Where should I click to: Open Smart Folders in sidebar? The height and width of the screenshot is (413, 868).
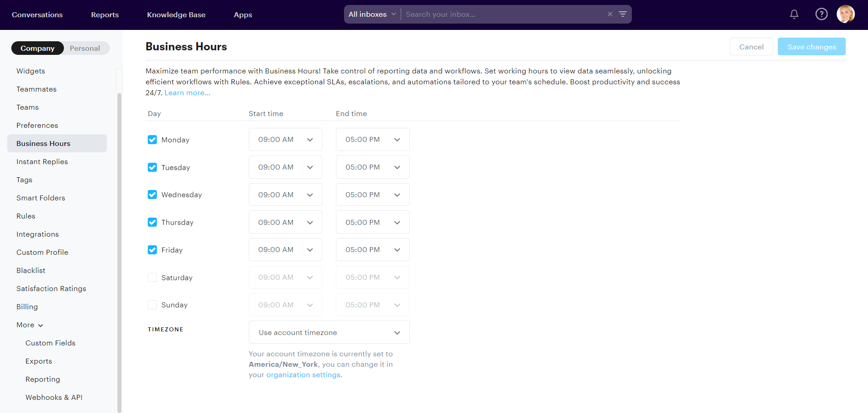click(x=57, y=198)
